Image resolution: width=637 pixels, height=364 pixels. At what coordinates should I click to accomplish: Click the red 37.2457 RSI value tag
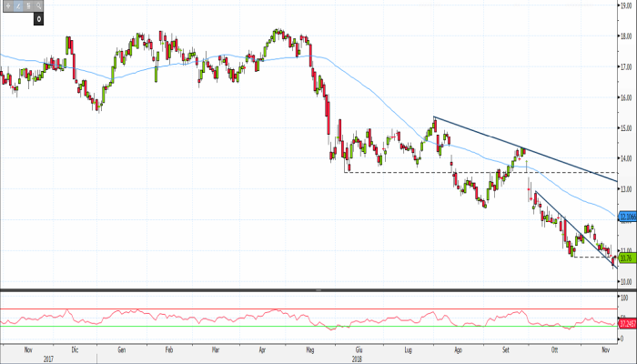tap(626, 323)
